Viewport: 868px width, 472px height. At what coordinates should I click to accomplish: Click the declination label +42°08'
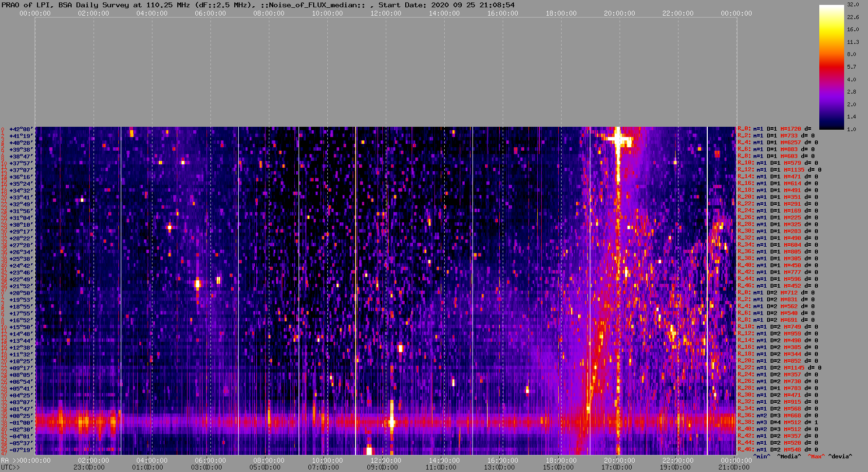pyautogui.click(x=21, y=129)
